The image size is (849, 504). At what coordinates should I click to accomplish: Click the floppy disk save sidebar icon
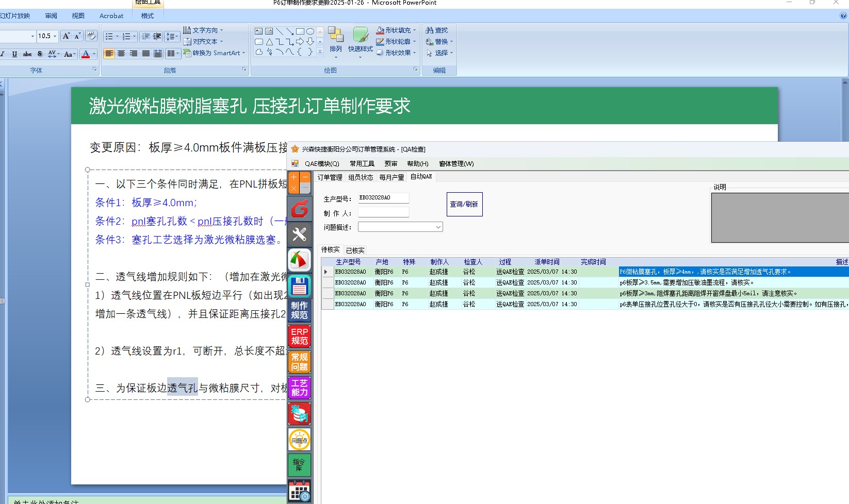click(299, 286)
